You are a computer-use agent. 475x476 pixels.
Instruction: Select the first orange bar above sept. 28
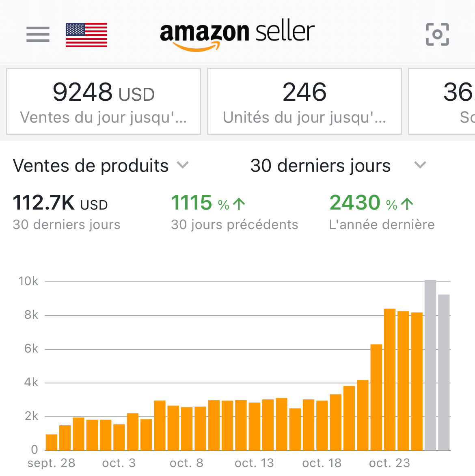click(52, 442)
